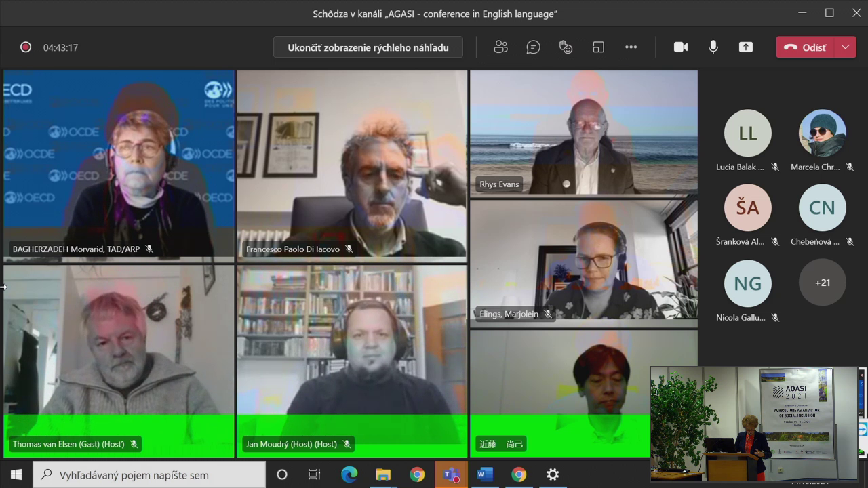
Task: Open the More actions ellipsis menu
Action: [631, 47]
